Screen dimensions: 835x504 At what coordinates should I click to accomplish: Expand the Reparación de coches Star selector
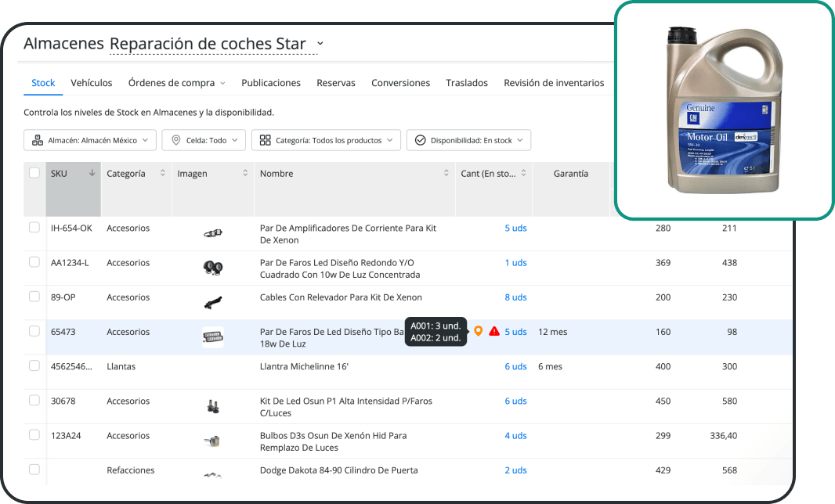tap(320, 43)
